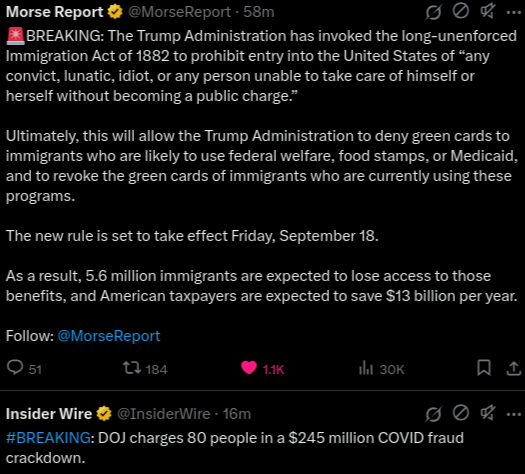The height and width of the screenshot is (474, 525).
Task: Open Grok icon on Morse Report post
Action: click(433, 12)
